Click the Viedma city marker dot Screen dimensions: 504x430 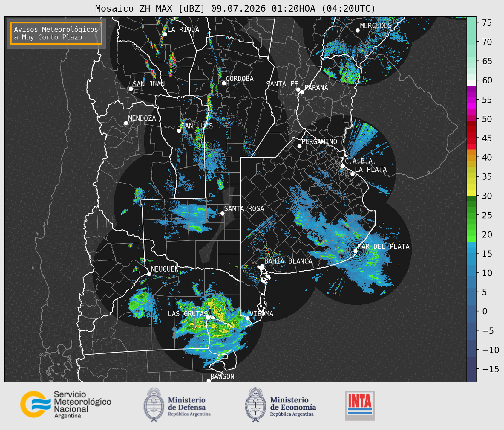coord(248,318)
